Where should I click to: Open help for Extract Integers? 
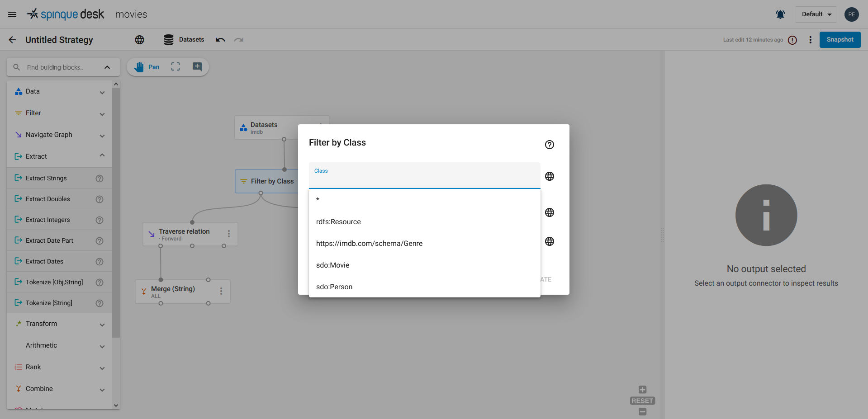pos(100,220)
